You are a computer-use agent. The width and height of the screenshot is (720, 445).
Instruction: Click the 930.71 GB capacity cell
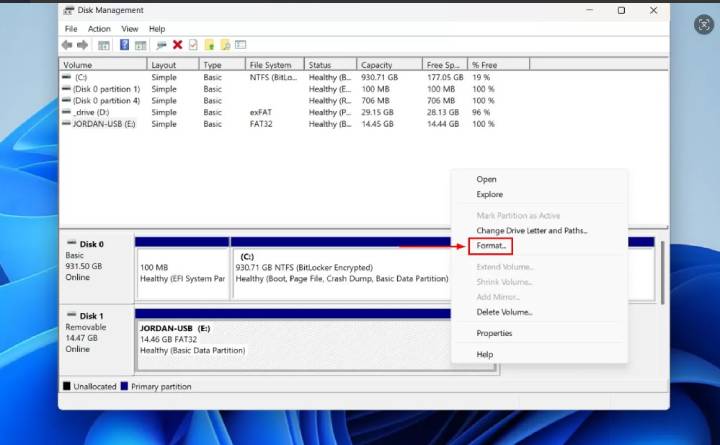[x=379, y=77]
